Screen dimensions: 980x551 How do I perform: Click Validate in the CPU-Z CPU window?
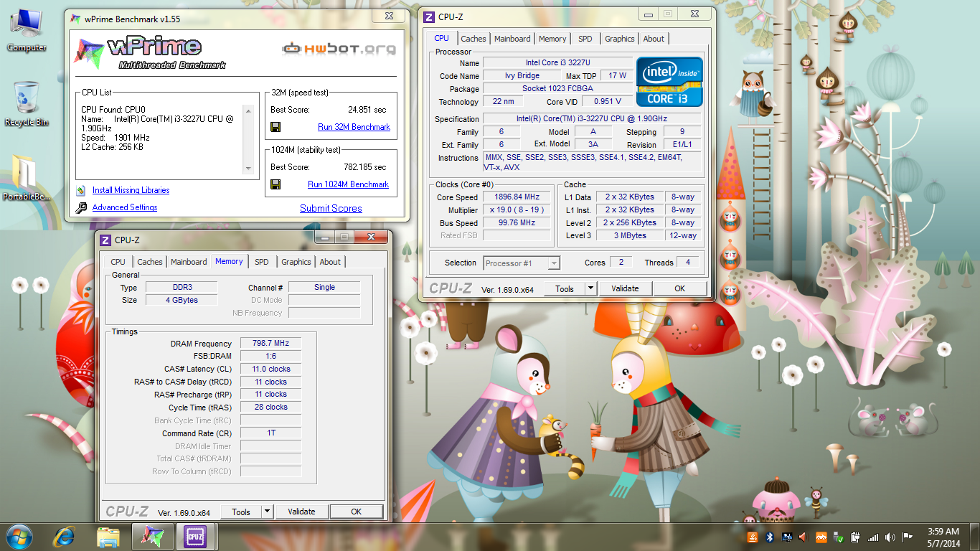pos(625,288)
